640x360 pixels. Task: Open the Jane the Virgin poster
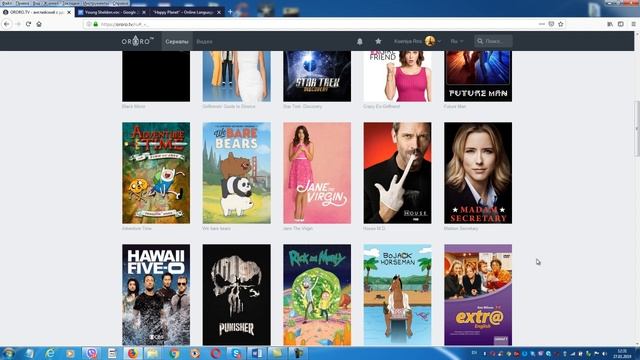click(317, 173)
